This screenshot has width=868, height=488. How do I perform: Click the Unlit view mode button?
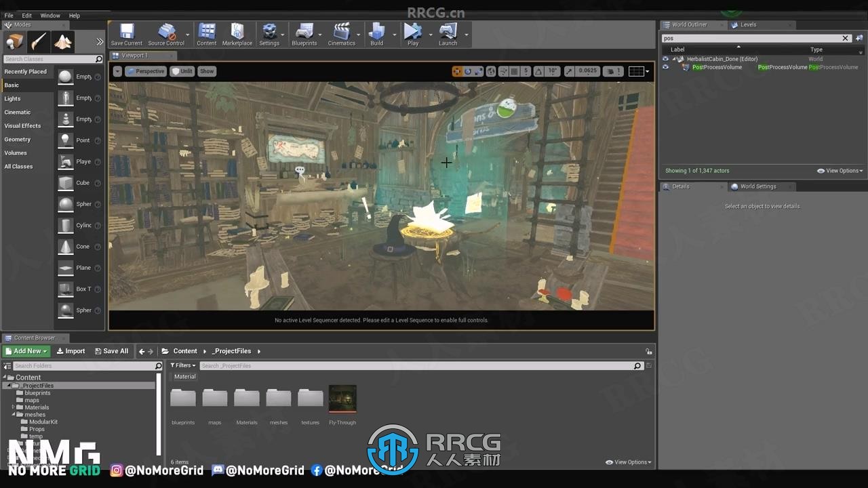(182, 71)
